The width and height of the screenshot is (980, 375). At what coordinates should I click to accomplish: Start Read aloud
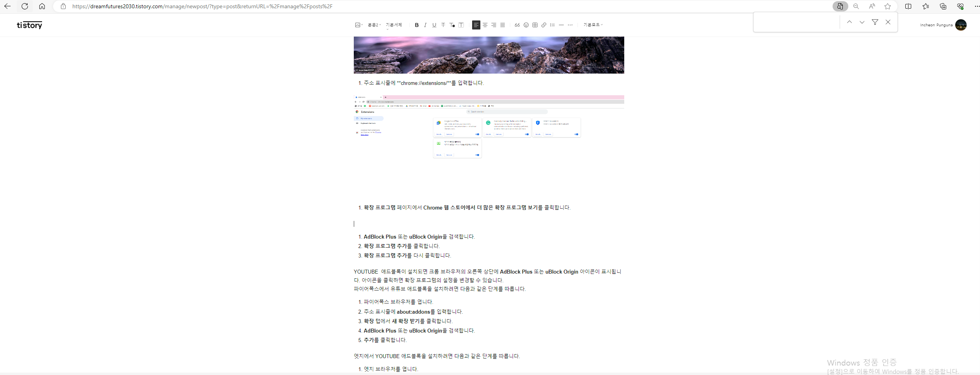pyautogui.click(x=872, y=6)
